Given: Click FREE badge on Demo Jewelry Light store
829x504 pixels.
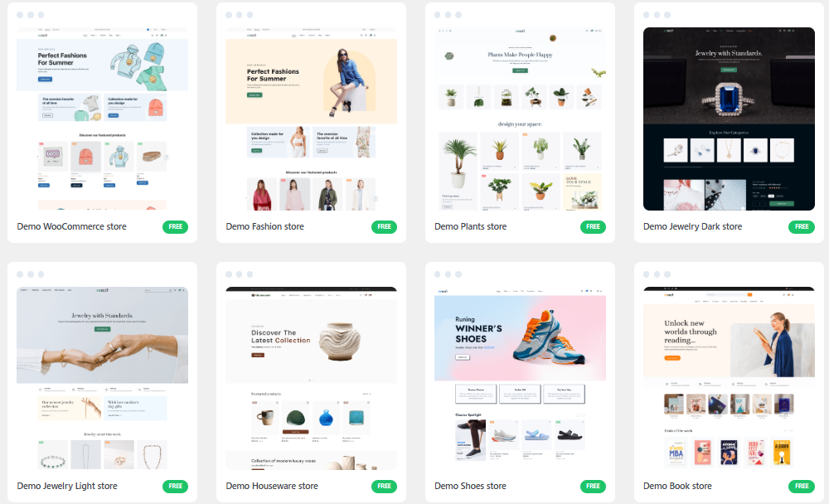Looking at the screenshot, I should coord(176,486).
